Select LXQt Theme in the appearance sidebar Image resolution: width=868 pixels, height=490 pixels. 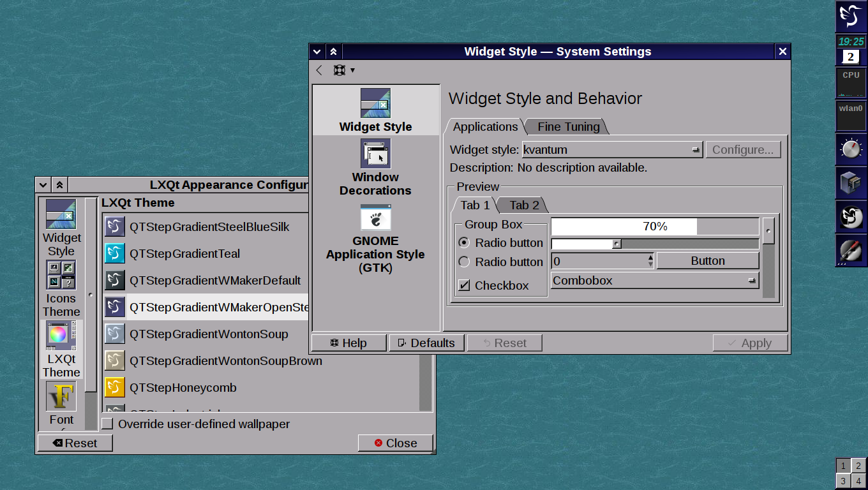(x=61, y=350)
